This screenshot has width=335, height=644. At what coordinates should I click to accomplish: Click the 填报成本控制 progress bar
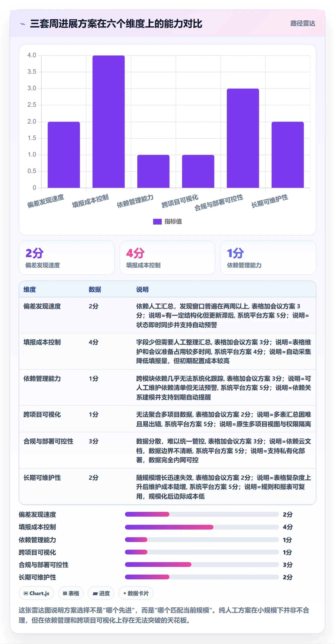pos(202,527)
